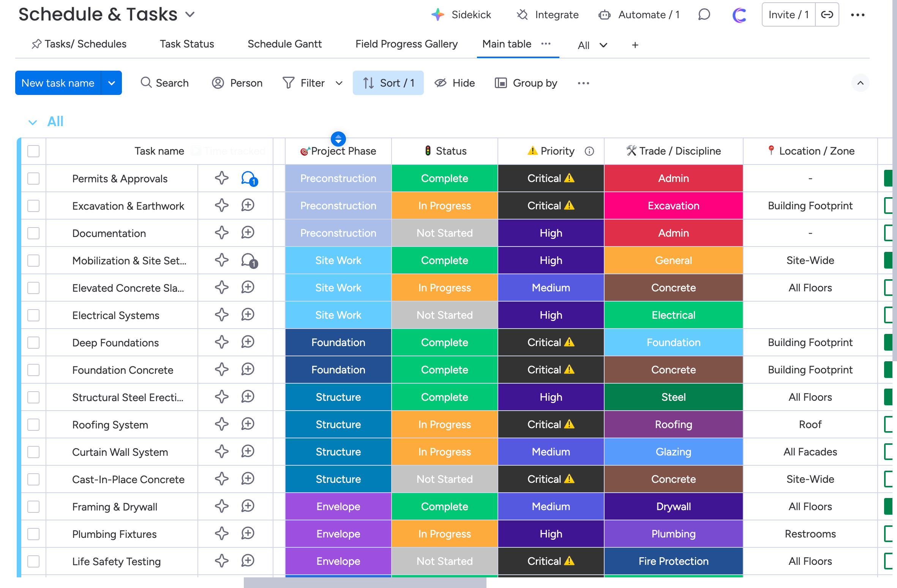The height and width of the screenshot is (588, 897).
Task: Click the Integrate icon
Action: click(x=523, y=15)
